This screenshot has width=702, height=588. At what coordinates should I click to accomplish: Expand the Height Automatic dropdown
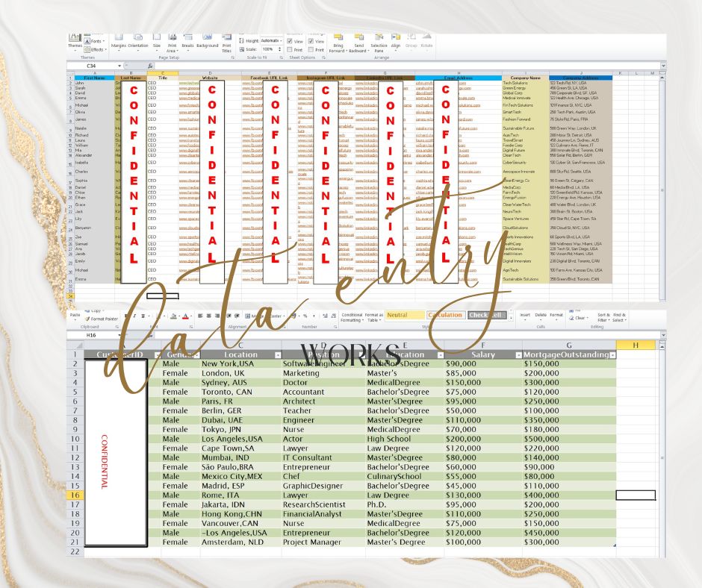282,41
